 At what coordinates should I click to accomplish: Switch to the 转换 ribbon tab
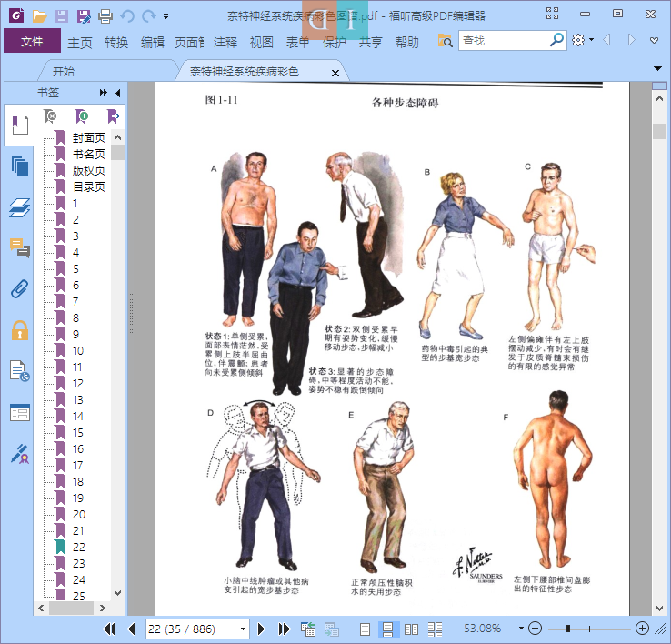116,43
